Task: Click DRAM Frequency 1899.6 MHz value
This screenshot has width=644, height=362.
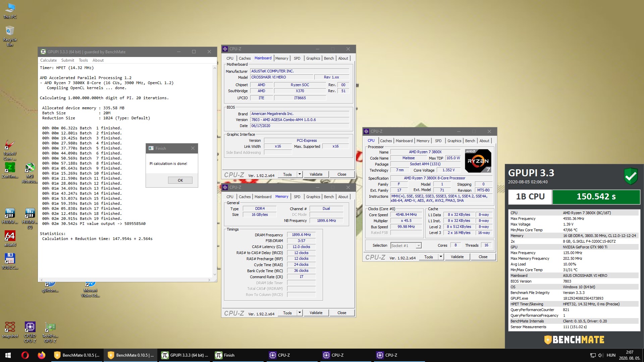Action: point(301,235)
